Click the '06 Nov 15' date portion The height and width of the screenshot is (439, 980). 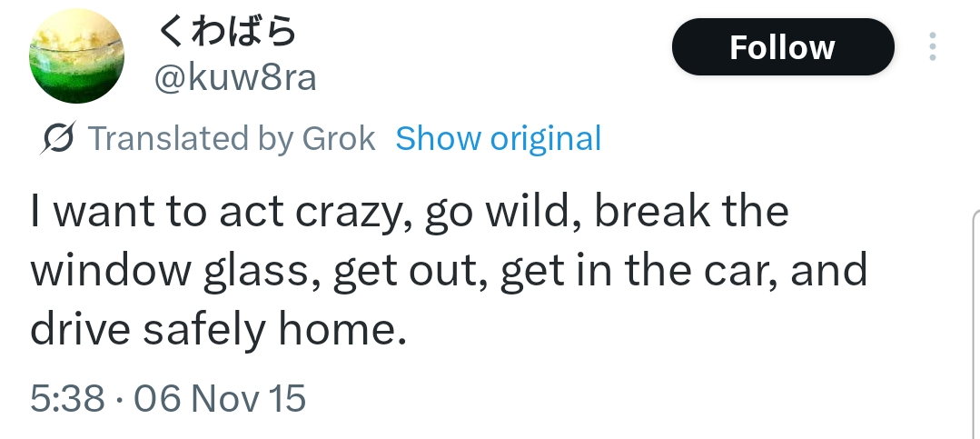[220, 398]
